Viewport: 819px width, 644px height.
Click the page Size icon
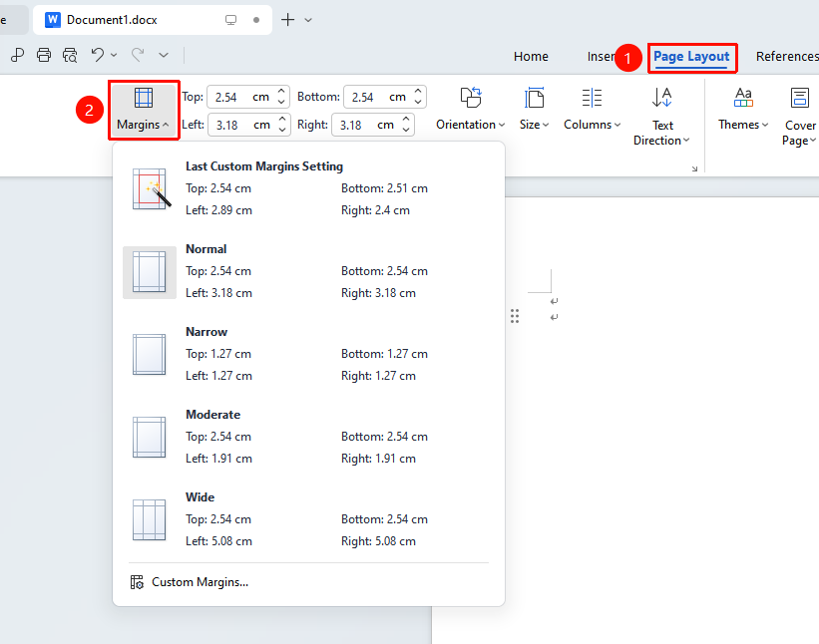click(x=534, y=98)
